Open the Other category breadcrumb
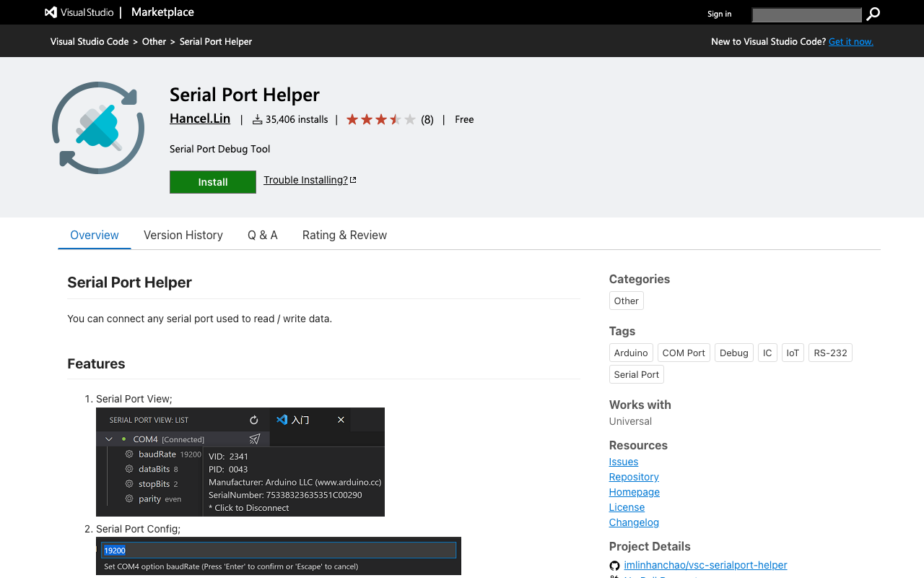 (x=154, y=41)
